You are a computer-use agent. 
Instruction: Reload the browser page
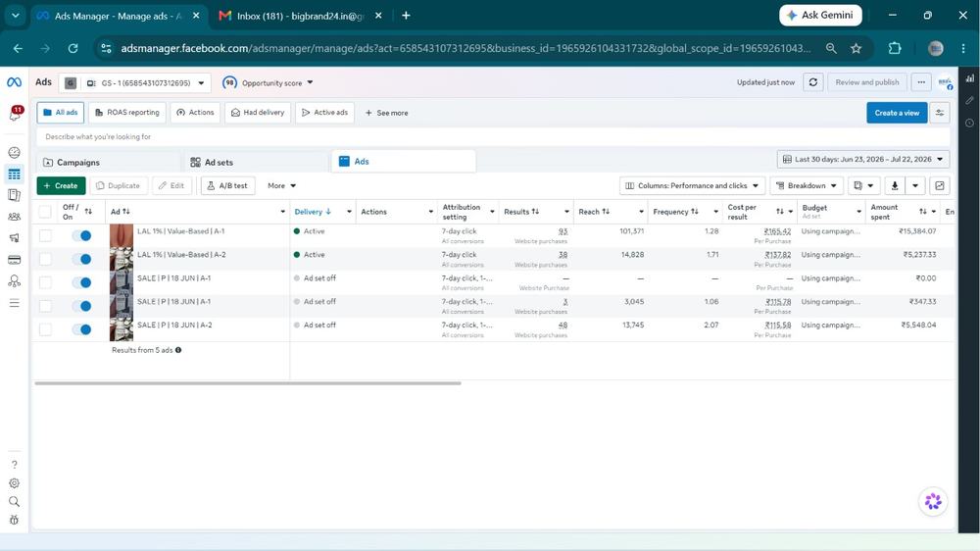point(73,48)
